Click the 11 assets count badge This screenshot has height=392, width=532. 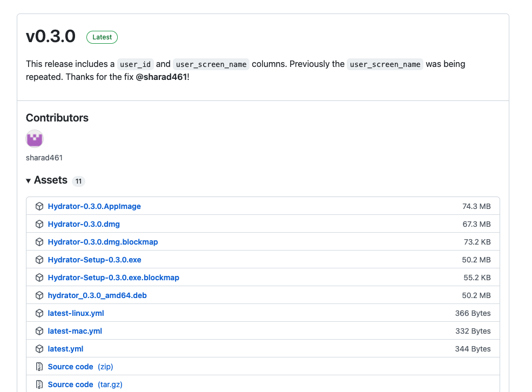coord(78,181)
